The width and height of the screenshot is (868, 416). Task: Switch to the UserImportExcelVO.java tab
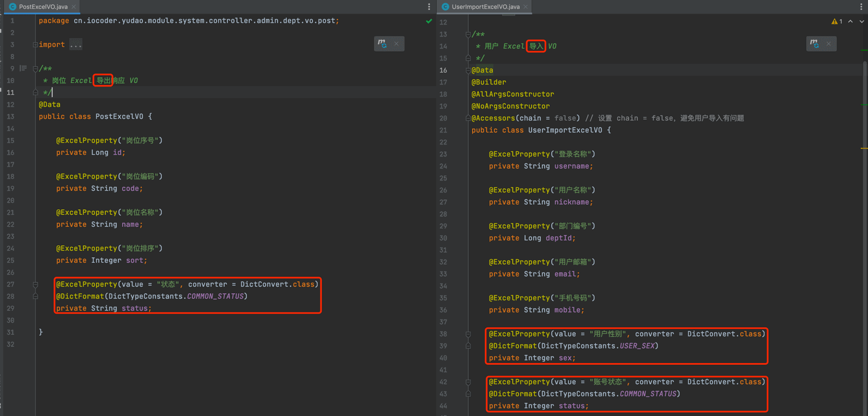point(485,7)
